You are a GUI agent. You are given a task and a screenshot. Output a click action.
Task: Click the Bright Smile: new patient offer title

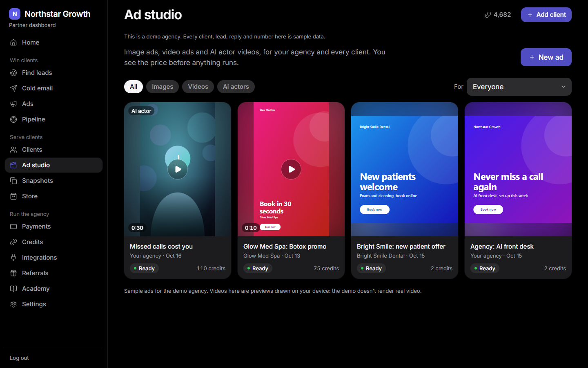point(401,247)
